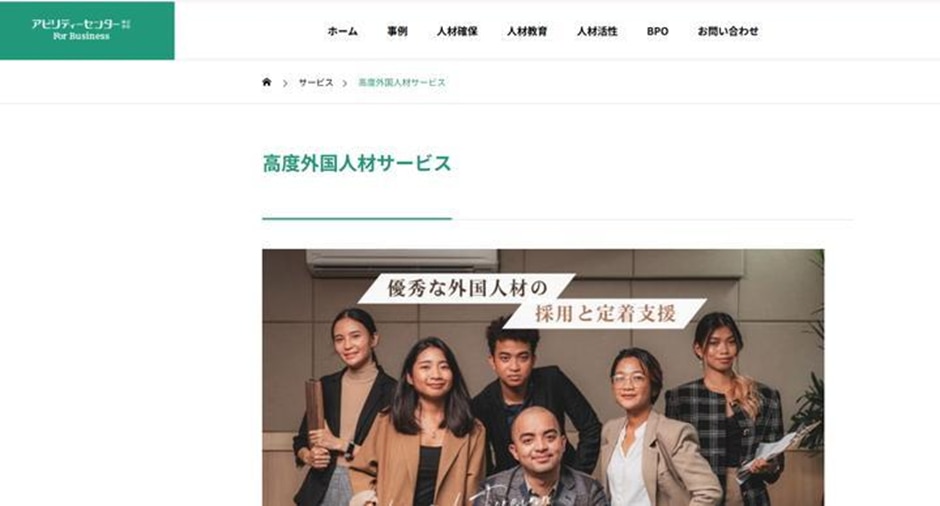Click the home icon in breadcrumb
Screen dimensions: 940x506
(x=267, y=82)
